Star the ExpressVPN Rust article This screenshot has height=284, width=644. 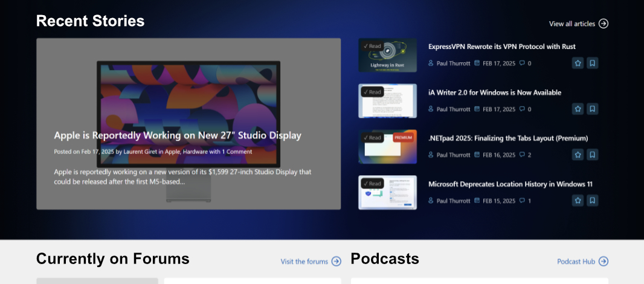click(x=578, y=63)
